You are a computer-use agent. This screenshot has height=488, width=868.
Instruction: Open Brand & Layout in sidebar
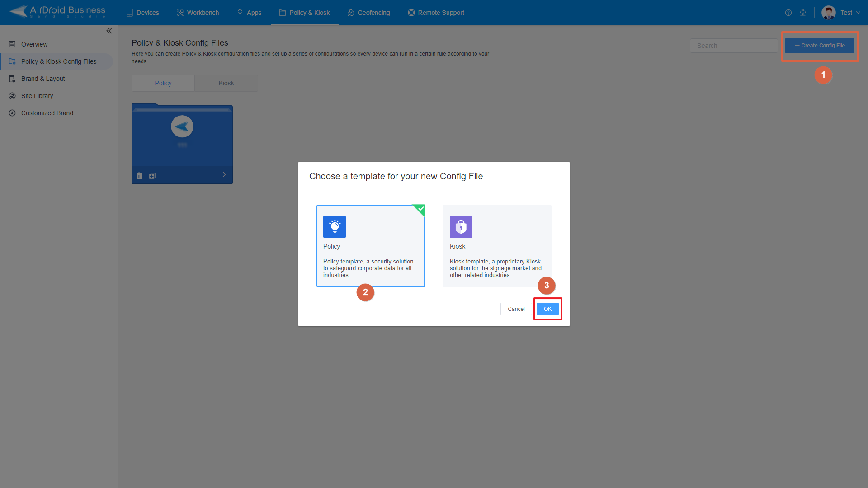tap(43, 79)
